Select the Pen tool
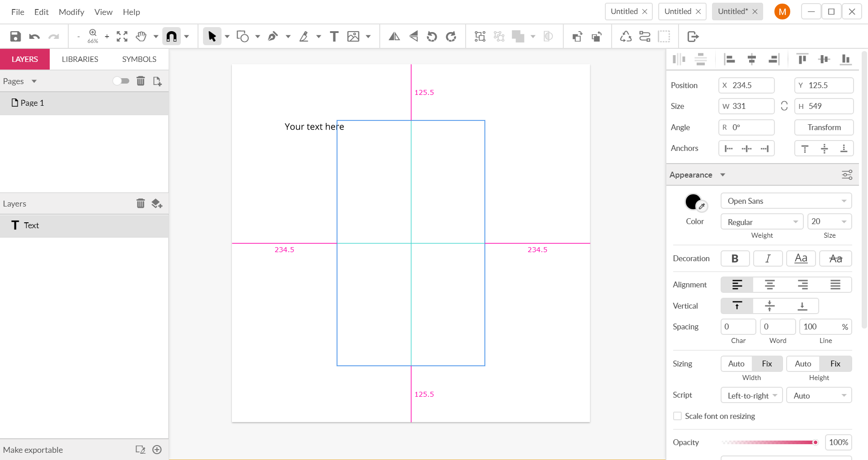Image resolution: width=868 pixels, height=460 pixels. [x=273, y=37]
